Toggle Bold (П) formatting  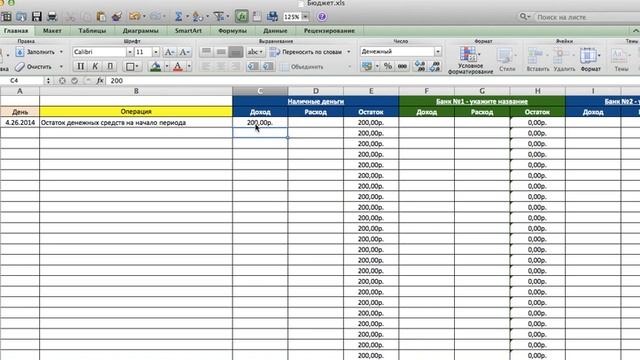tap(80, 66)
